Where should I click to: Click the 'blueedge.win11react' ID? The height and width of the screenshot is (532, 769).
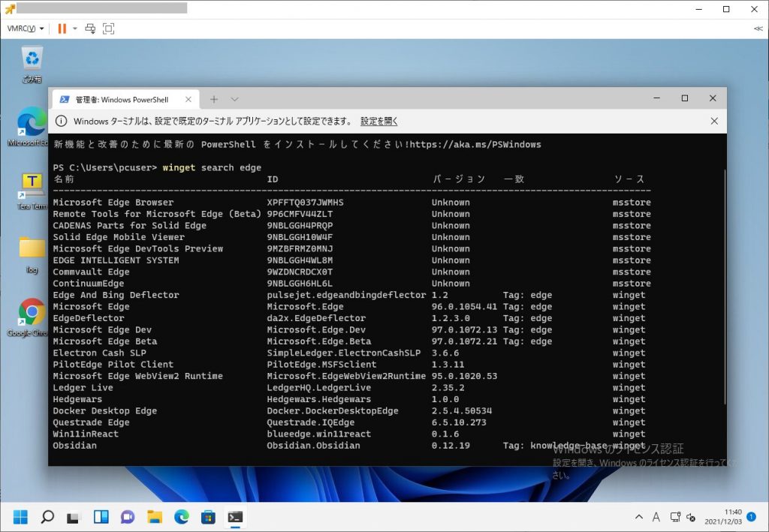[318, 434]
